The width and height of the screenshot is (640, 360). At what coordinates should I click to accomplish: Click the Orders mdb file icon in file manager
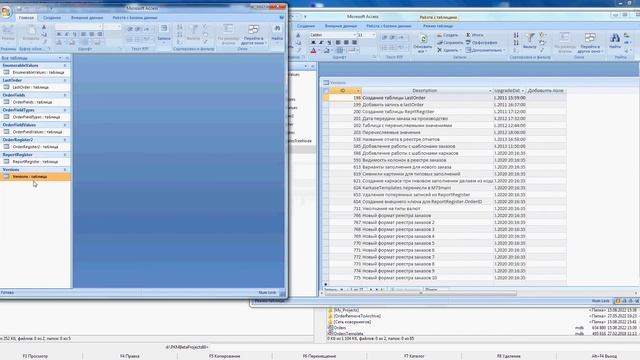coord(330,328)
